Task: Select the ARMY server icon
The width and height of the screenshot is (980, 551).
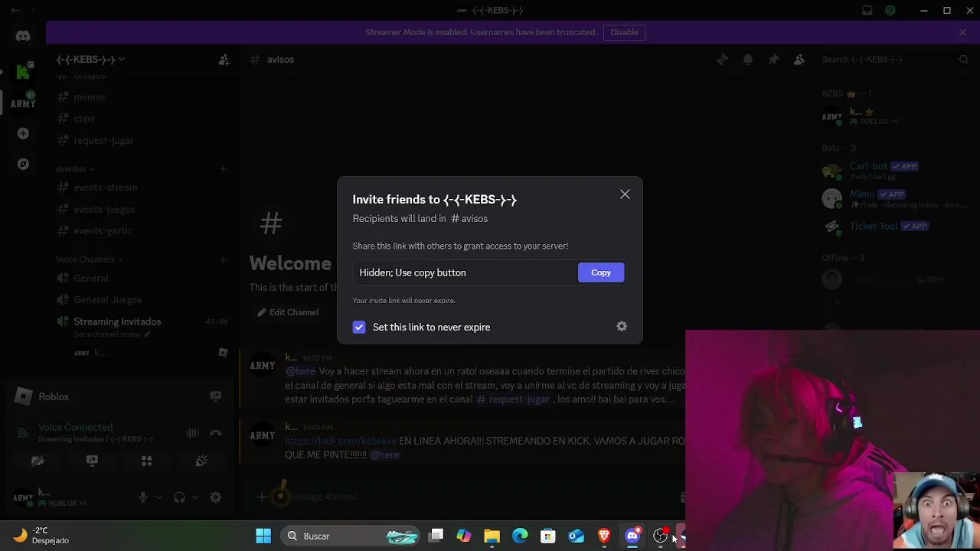Action: coord(23,103)
